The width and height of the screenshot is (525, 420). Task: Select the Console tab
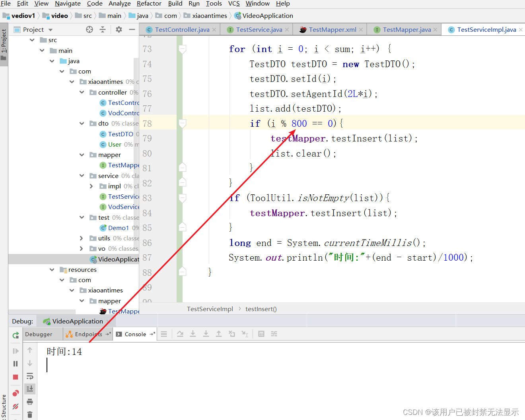135,334
